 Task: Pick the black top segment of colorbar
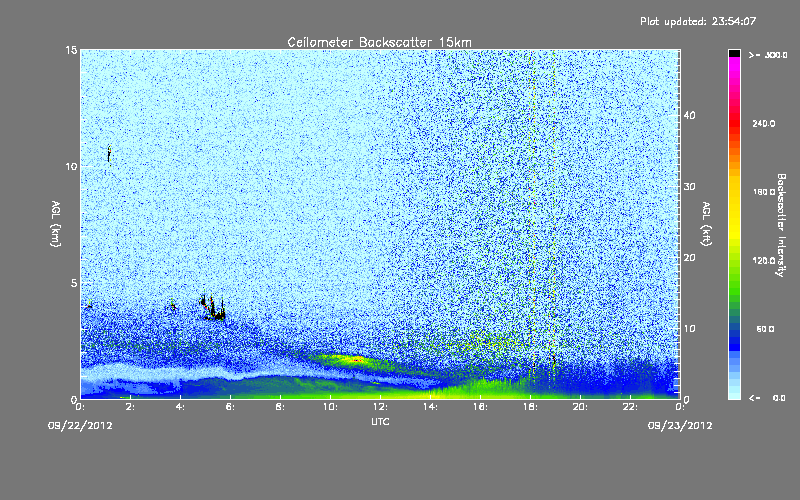coord(734,53)
